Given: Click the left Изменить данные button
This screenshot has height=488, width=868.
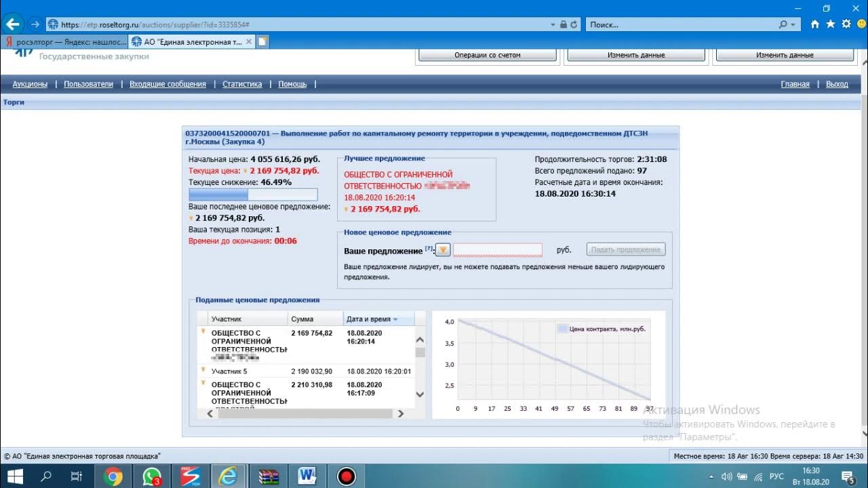Looking at the screenshot, I should pyautogui.click(x=636, y=55).
